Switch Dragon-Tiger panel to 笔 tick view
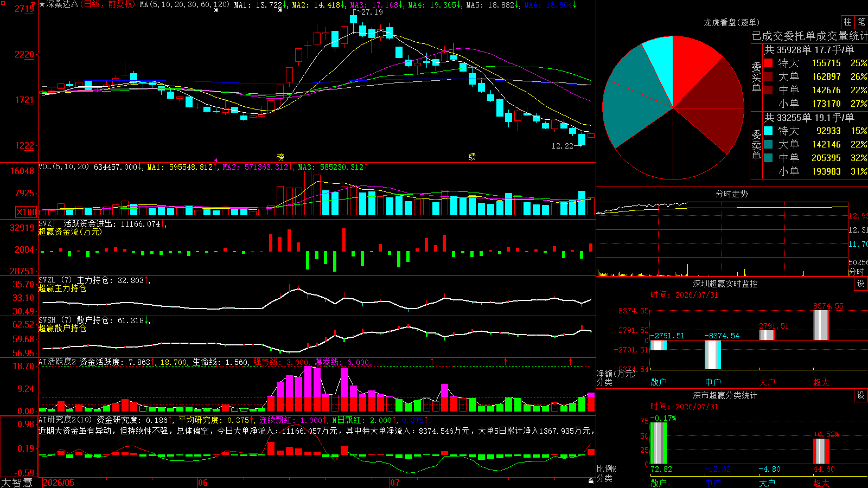Image resolution: width=868 pixels, height=488 pixels. pyautogui.click(x=861, y=22)
